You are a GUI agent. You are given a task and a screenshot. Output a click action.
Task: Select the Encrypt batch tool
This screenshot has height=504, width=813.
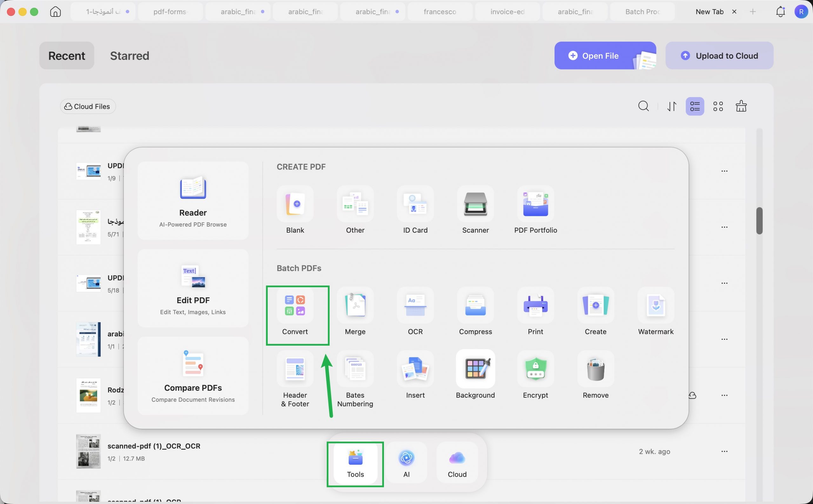pyautogui.click(x=535, y=375)
